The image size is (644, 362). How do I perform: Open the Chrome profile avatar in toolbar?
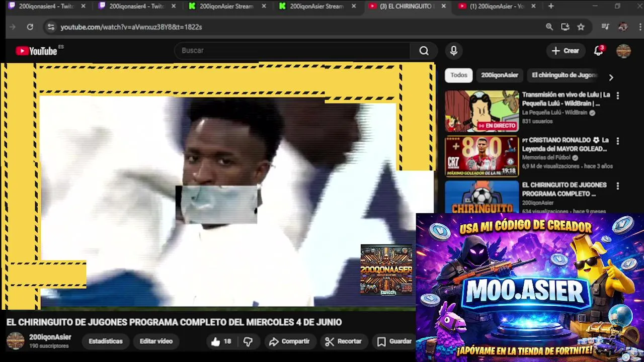point(623,27)
